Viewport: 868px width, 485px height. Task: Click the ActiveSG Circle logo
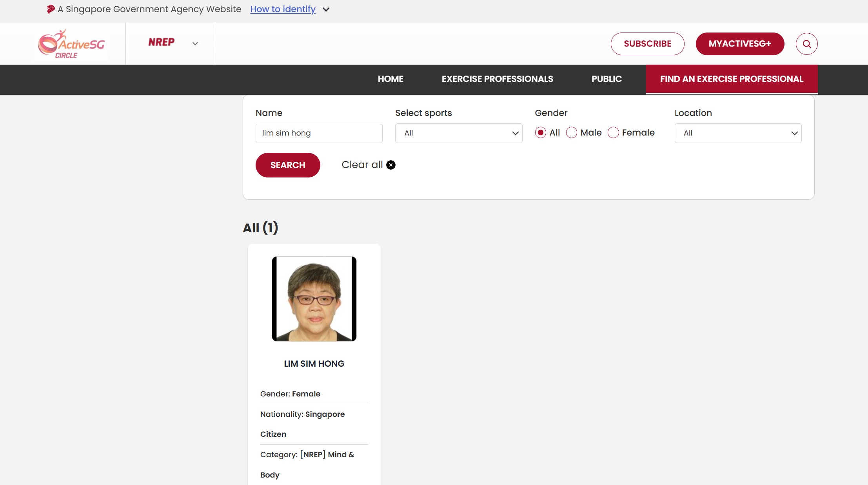[71, 44]
